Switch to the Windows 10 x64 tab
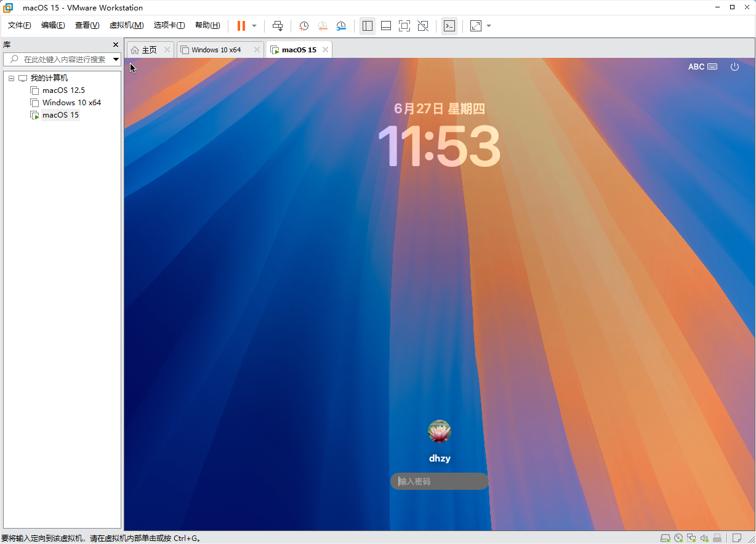 point(215,50)
